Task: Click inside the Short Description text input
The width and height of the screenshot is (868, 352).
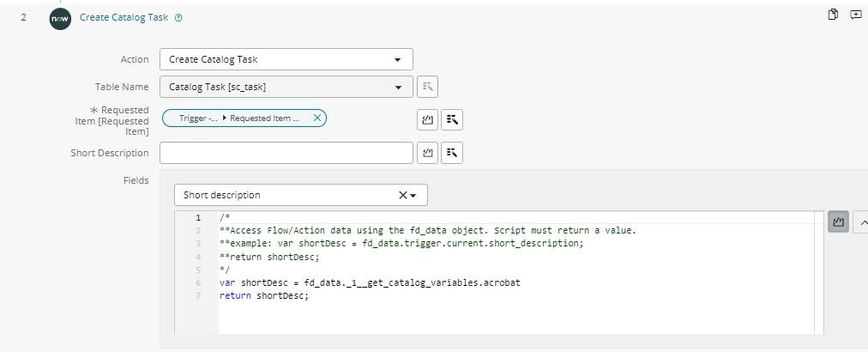Action: coord(286,153)
